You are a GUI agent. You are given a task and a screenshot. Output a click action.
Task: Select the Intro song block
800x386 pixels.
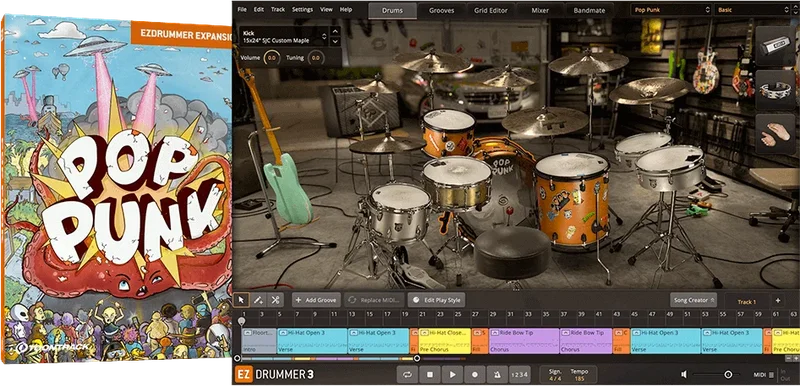259,341
